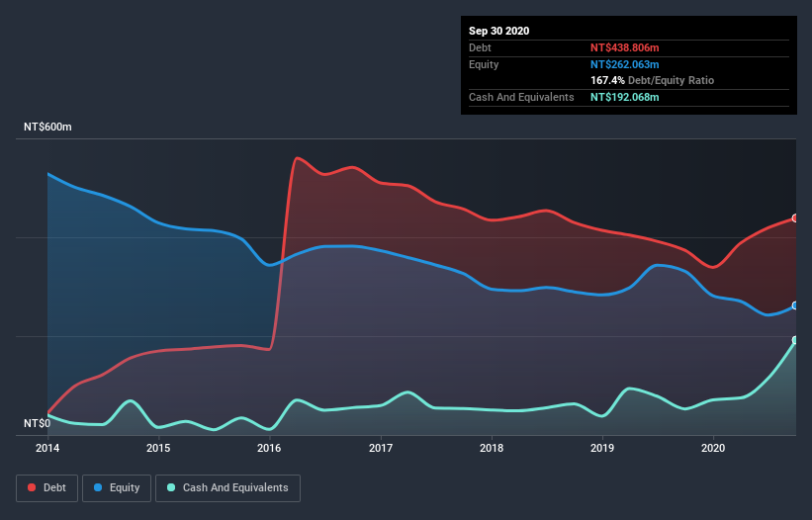Select the 2015 x-axis label
The width and height of the screenshot is (812, 520).
pos(158,448)
